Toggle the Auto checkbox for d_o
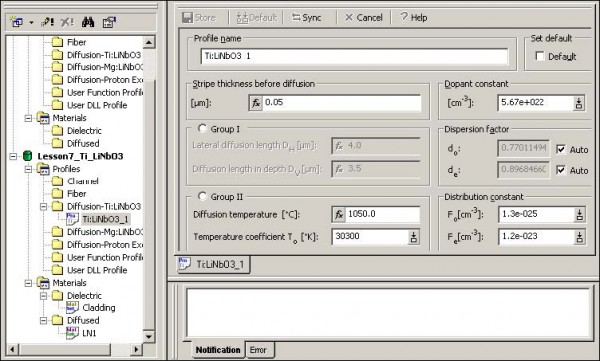 coord(561,149)
